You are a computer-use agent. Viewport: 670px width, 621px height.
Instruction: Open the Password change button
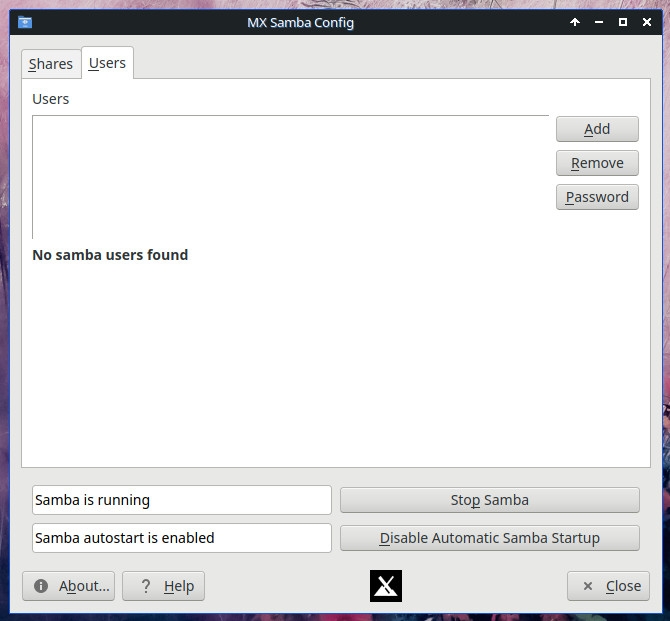pyautogui.click(x=597, y=197)
